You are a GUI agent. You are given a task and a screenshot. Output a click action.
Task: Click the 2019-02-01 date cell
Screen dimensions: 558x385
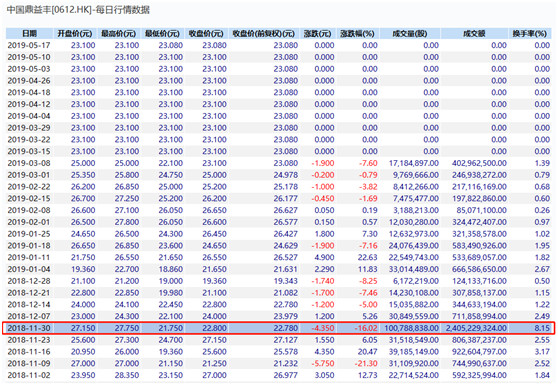click(x=29, y=222)
